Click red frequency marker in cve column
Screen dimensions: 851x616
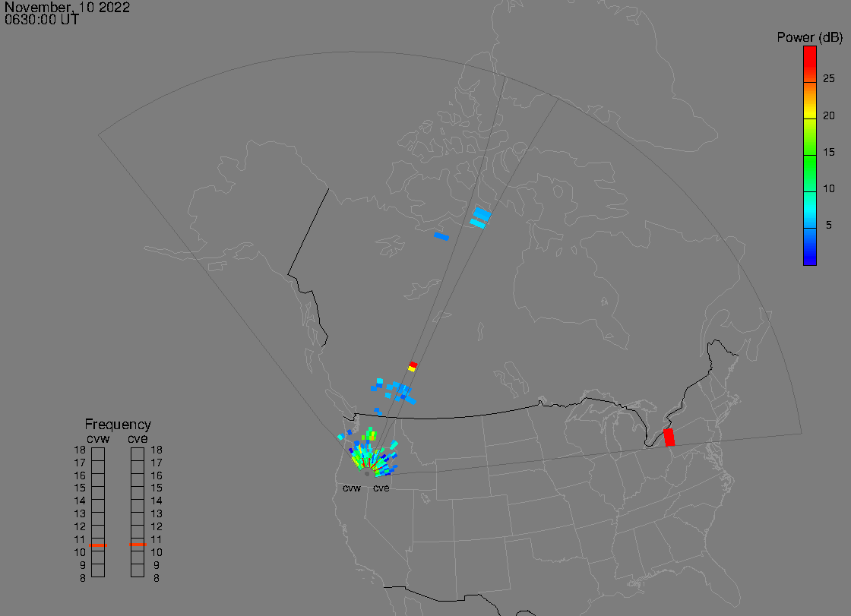pyautogui.click(x=138, y=545)
